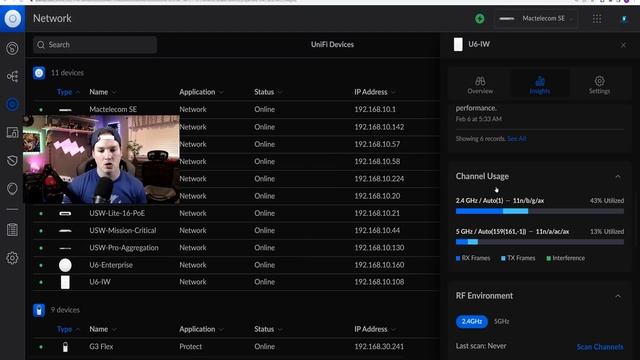Sort network devices by IP Address column
The width and height of the screenshot is (640, 360).
[374, 92]
